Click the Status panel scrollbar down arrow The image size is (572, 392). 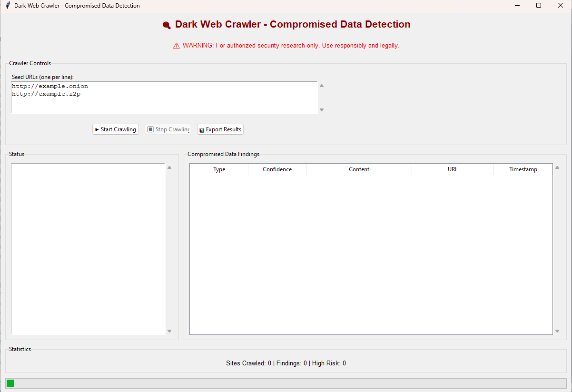click(x=169, y=331)
